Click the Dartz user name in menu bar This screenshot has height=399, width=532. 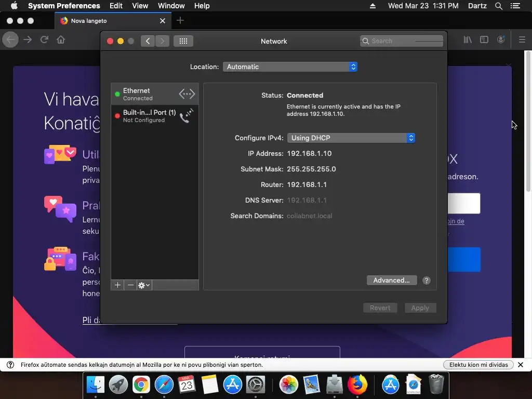pos(477,6)
